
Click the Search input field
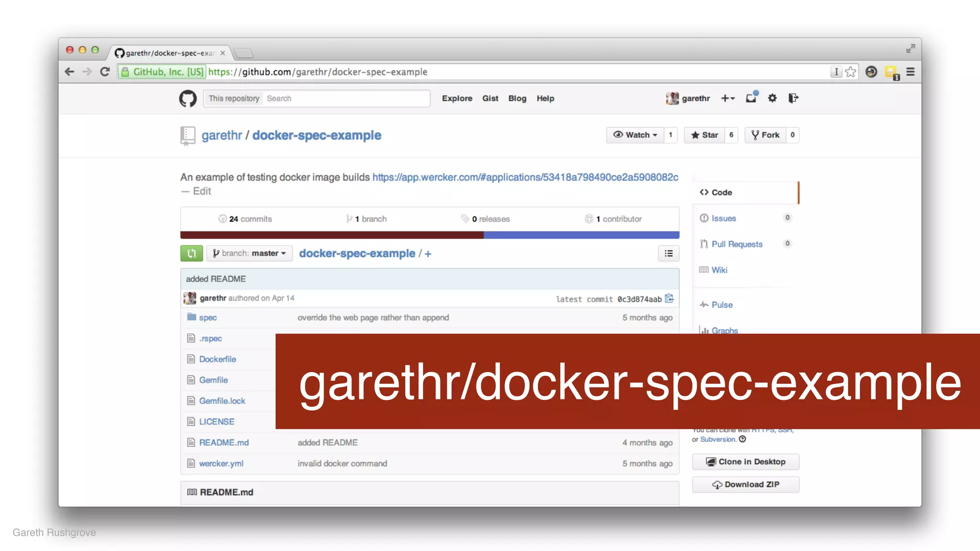coord(346,98)
